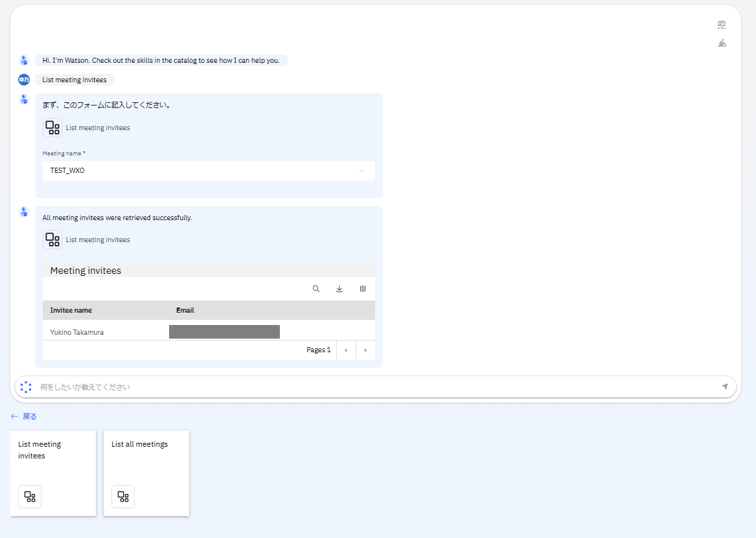The width and height of the screenshot is (756, 538).
Task: Click the 戻る back link
Action: [x=24, y=416]
